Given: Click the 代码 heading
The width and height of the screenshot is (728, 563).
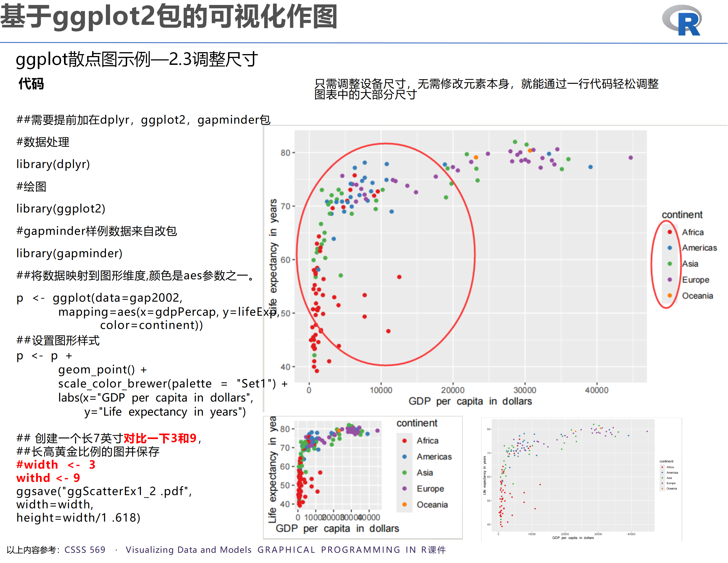Looking at the screenshot, I should 31,84.
